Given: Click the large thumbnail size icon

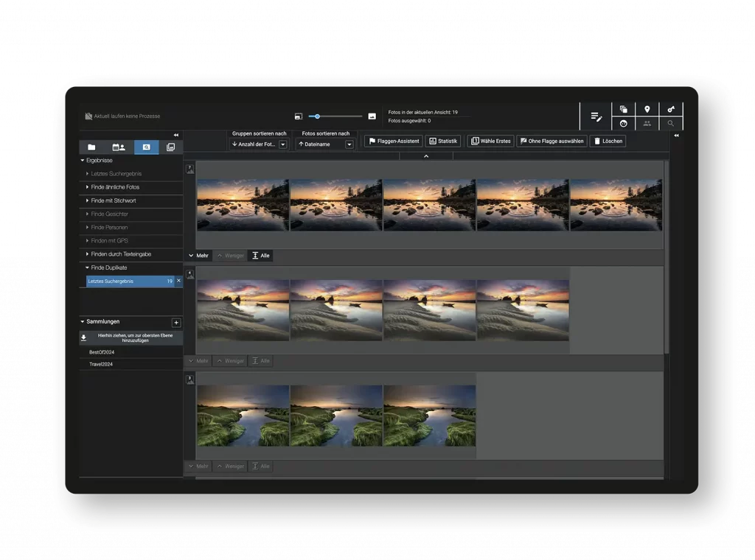Looking at the screenshot, I should (372, 116).
